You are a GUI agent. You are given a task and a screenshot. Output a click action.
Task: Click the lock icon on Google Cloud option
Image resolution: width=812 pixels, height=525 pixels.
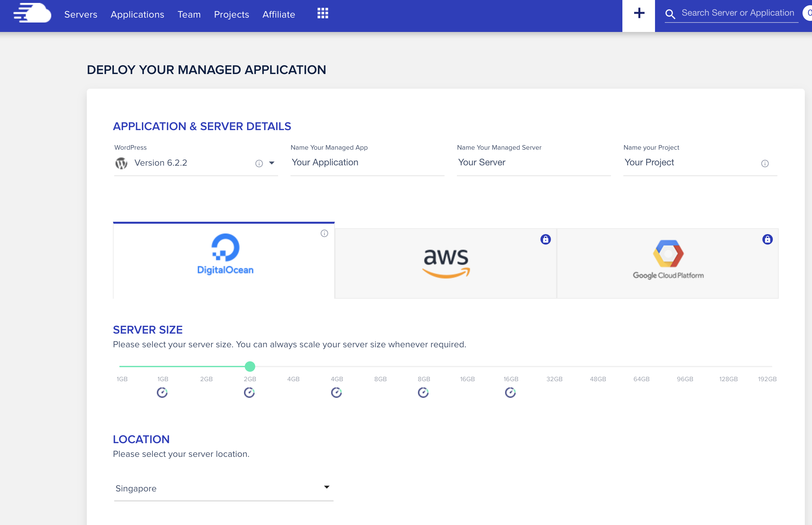coord(768,239)
